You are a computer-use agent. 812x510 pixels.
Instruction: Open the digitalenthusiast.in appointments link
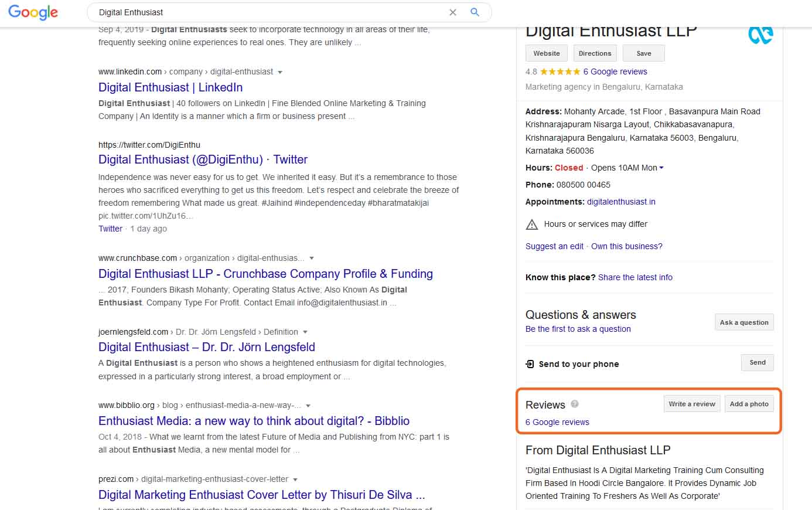621,202
